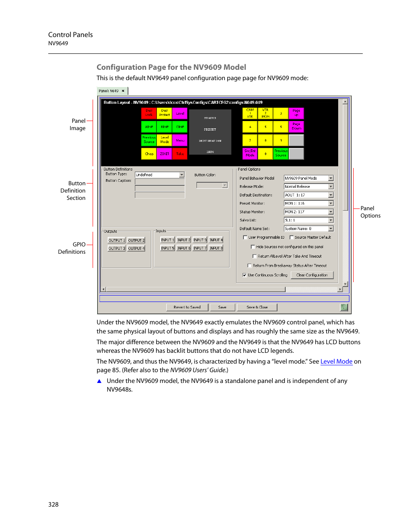Click the magenta Menu panel button
The image size is (411, 532).
click(x=180, y=140)
